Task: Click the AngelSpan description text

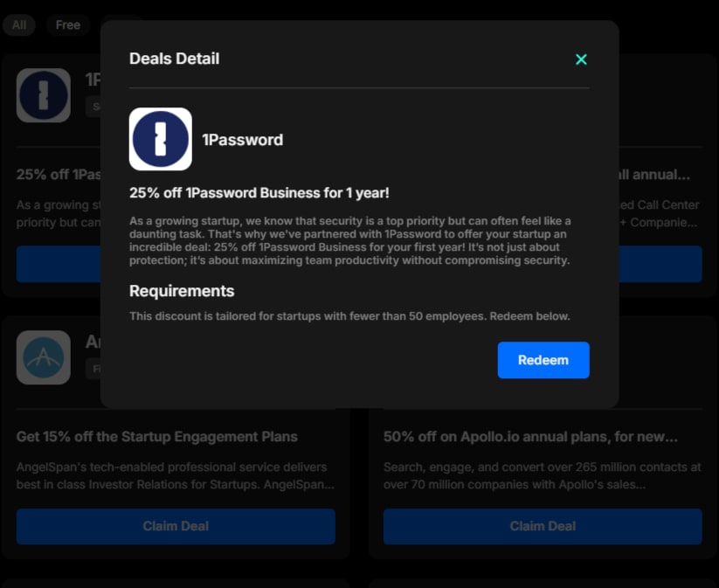Action: [176, 475]
